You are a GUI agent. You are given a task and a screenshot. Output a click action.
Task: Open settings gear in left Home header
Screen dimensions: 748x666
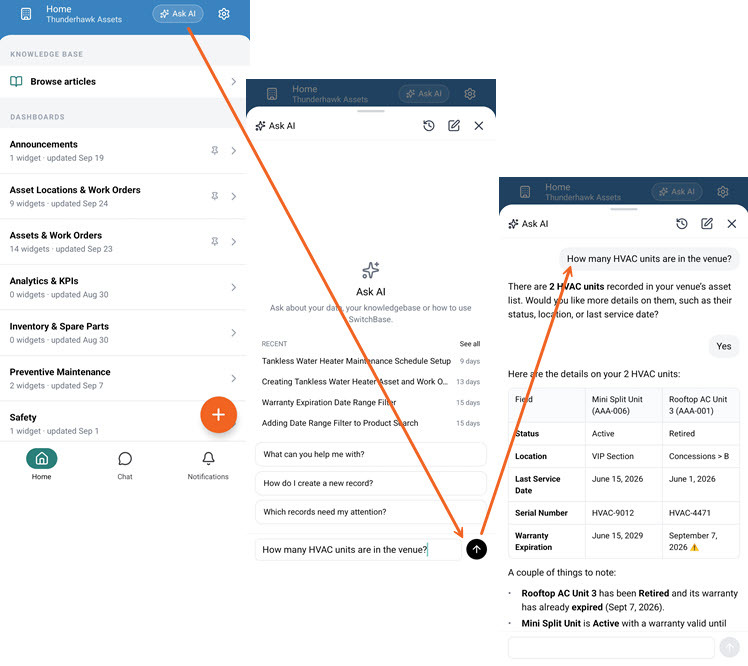click(224, 14)
